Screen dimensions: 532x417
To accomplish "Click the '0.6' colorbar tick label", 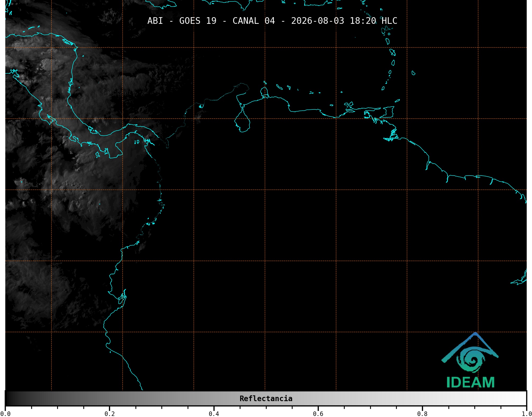I will click(x=318, y=414).
